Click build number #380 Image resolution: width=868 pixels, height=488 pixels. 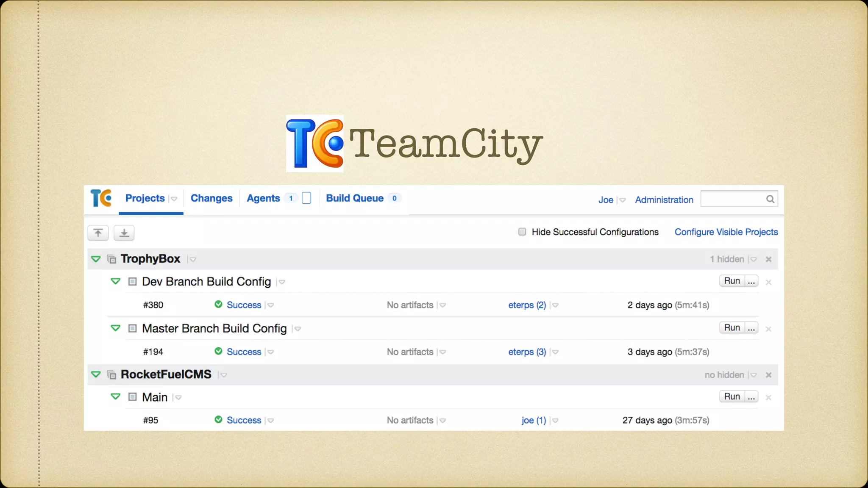[153, 305]
